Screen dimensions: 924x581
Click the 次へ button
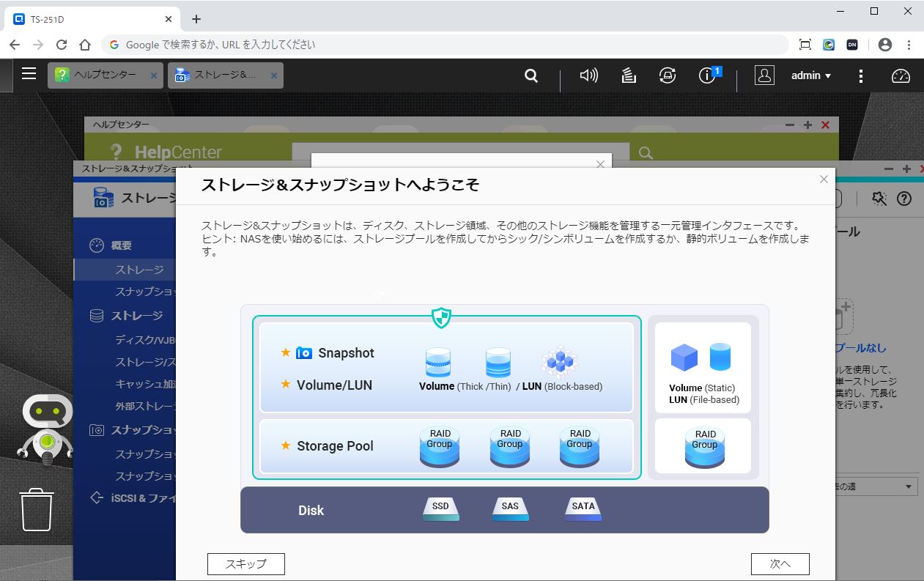pyautogui.click(x=780, y=563)
